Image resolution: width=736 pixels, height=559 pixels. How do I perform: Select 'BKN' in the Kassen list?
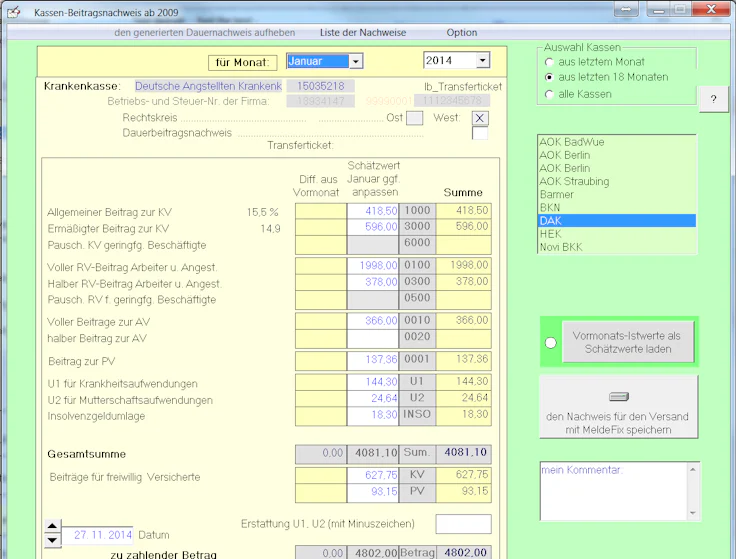(617, 207)
